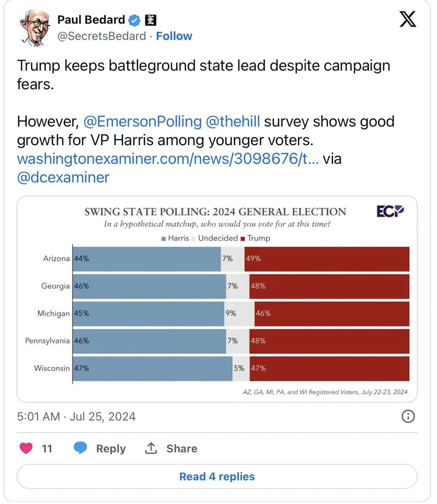Screen dimensions: 437x504
Task: Open Paul Bedard's cartoon profile avatar
Action: point(35,28)
